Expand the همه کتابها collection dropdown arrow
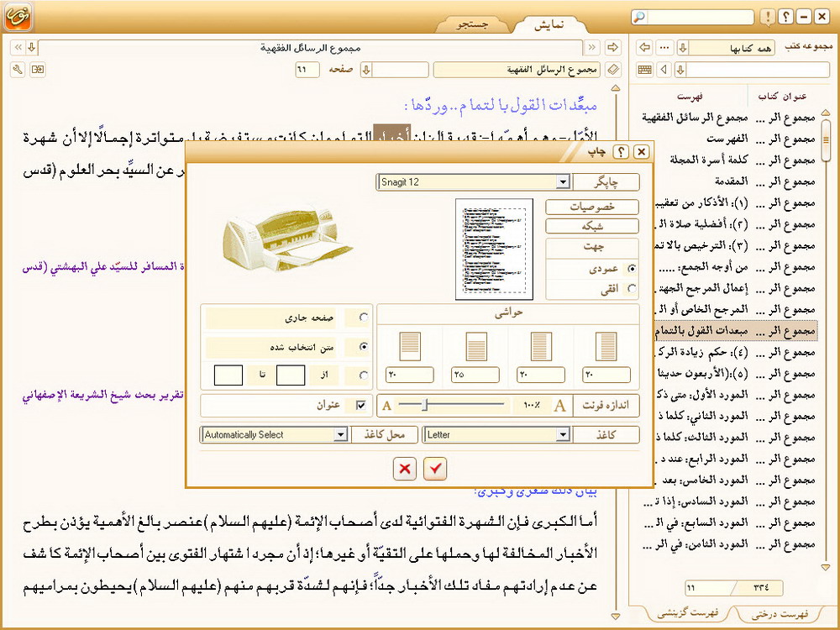Screen dimensions: 840x630 pyautogui.click(x=682, y=47)
